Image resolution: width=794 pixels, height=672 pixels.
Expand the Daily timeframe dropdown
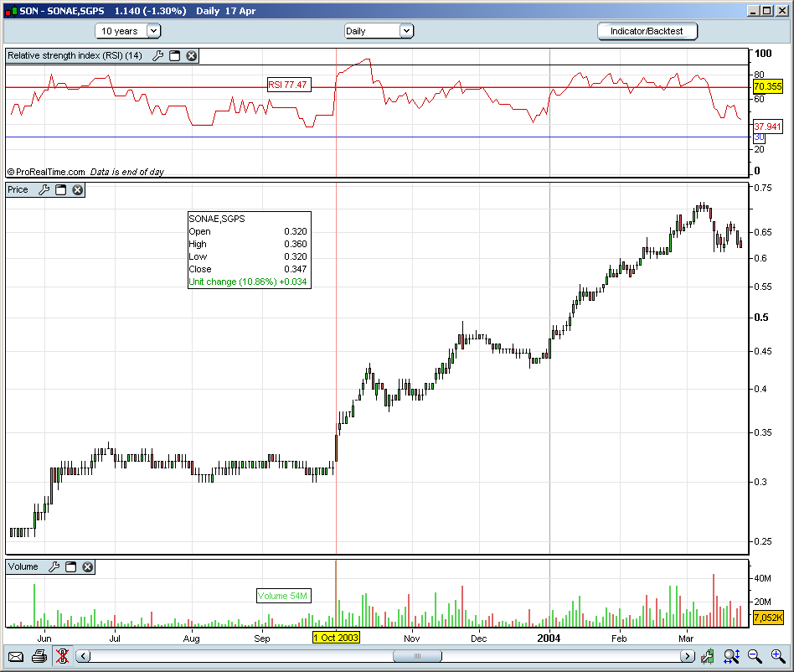[x=406, y=31]
